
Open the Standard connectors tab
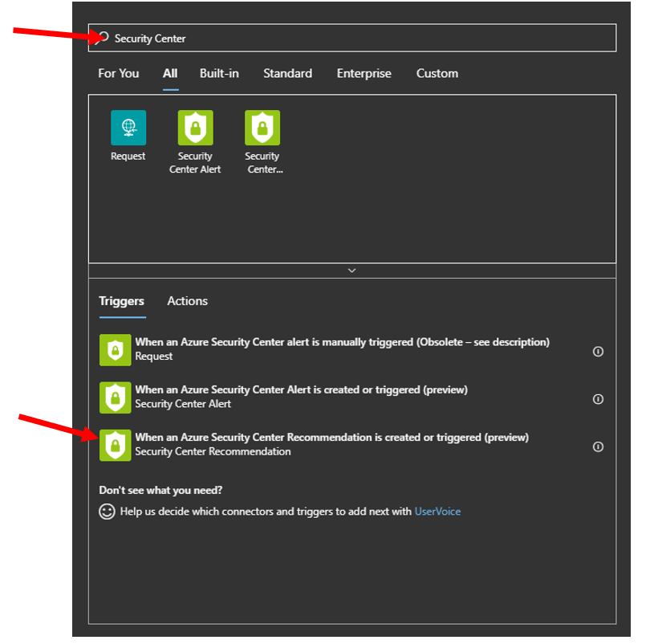click(288, 73)
